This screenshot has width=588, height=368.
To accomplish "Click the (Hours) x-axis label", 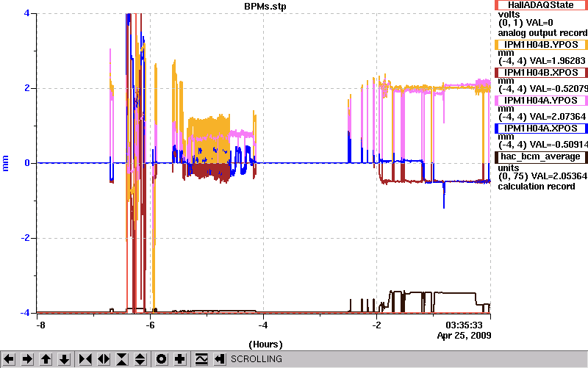I will (265, 344).
